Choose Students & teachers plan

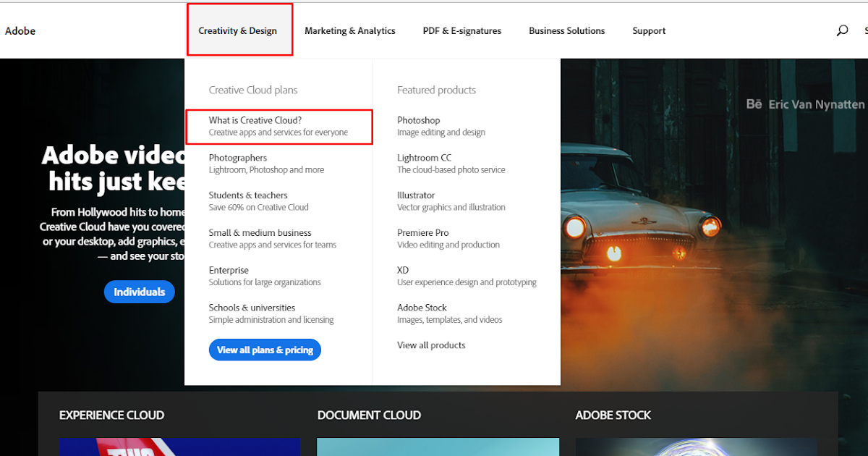259,201
